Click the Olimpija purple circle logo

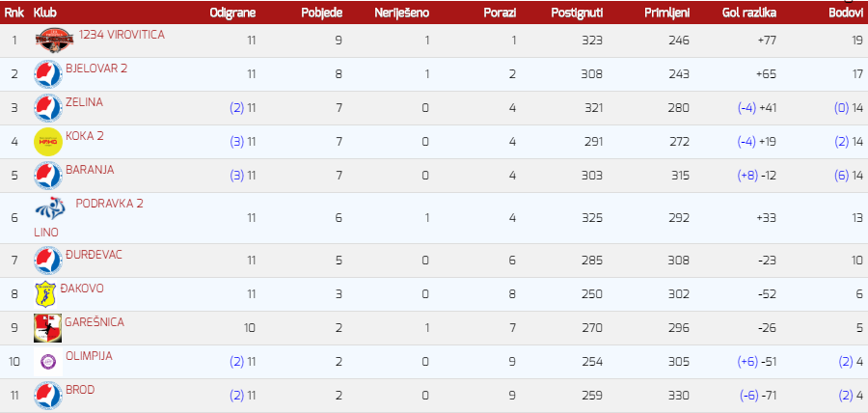48,362
